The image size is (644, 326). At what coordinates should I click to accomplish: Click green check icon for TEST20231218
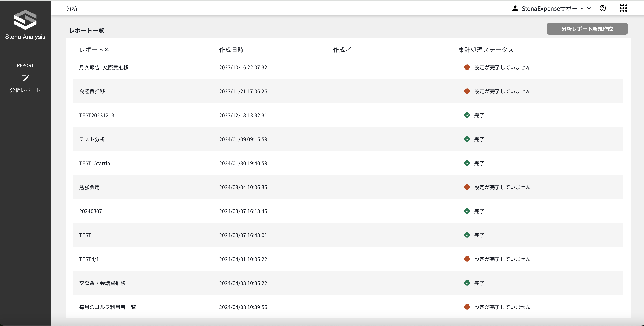(467, 115)
